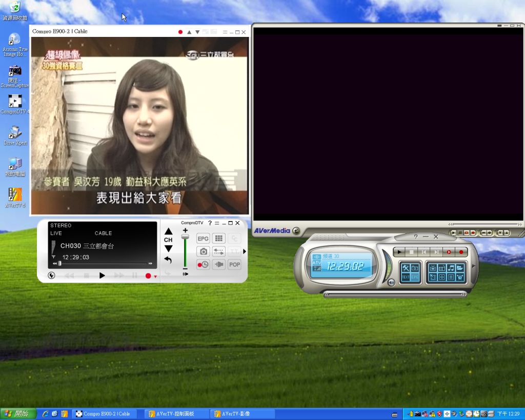Click rewind in the ComproDTV panel
The image size is (525, 420).
[69, 275]
